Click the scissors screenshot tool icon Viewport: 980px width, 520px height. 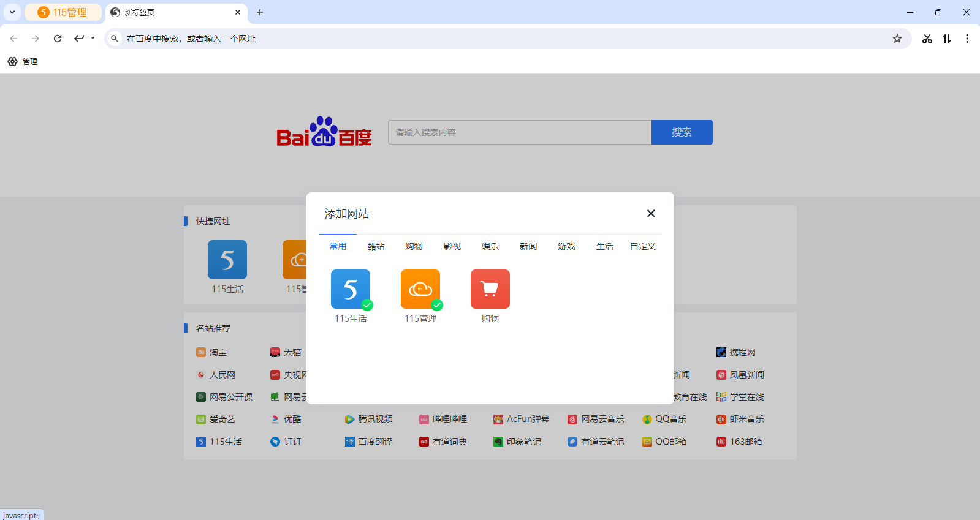pyautogui.click(x=927, y=39)
